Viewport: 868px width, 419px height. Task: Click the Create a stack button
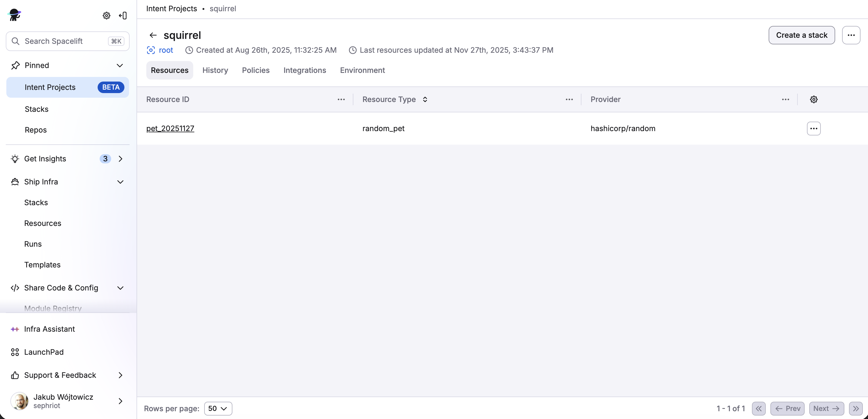[802, 35]
